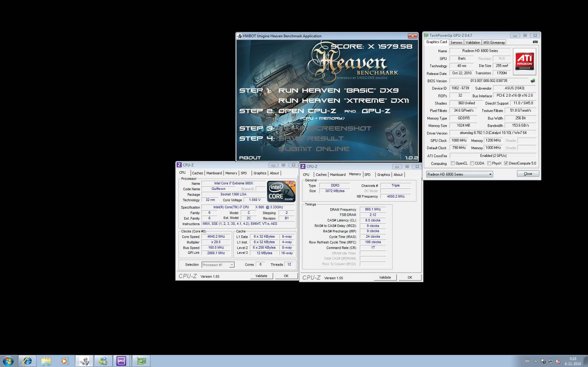Viewport: 588px width, 367px height.
Task: Open Internet Explorer from the taskbar
Action: point(27,361)
